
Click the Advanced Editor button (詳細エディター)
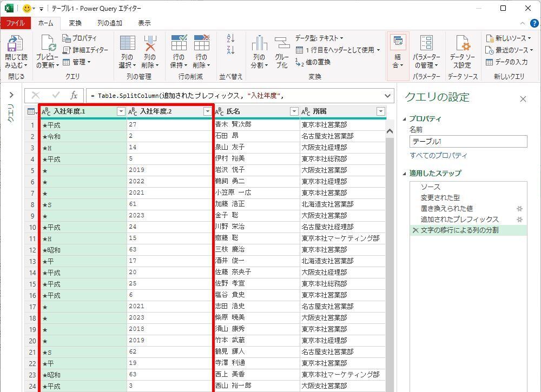click(x=85, y=50)
